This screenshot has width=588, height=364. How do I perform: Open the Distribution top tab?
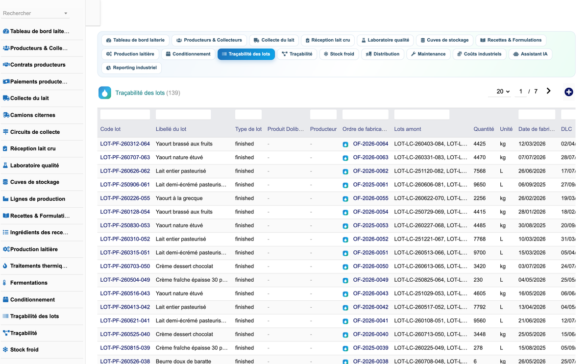click(x=383, y=54)
